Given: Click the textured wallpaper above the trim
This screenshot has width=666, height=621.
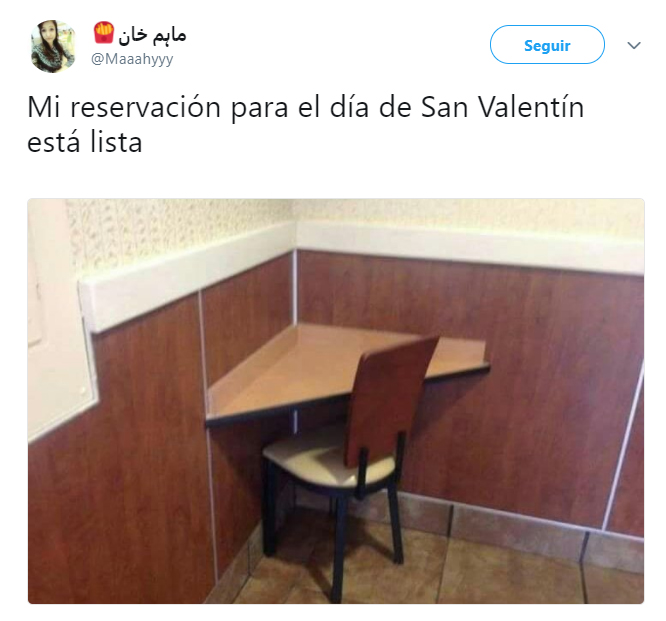Looking at the screenshot, I should click(x=467, y=211).
